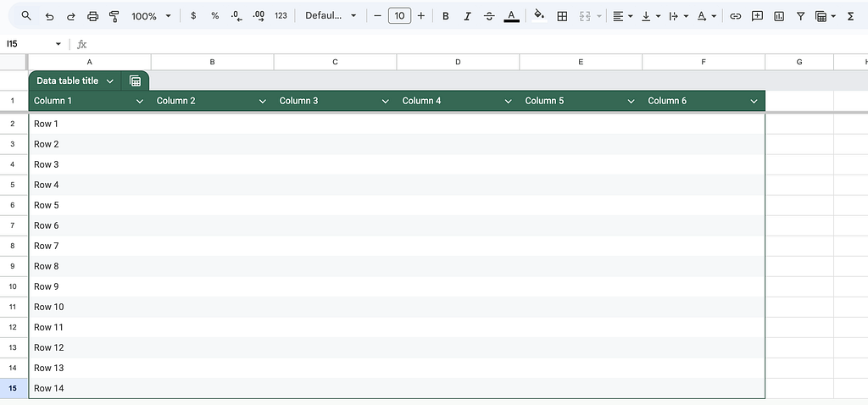Screen dimensions: 868x405
Task: Create a filter with funnel icon
Action: tap(800, 16)
